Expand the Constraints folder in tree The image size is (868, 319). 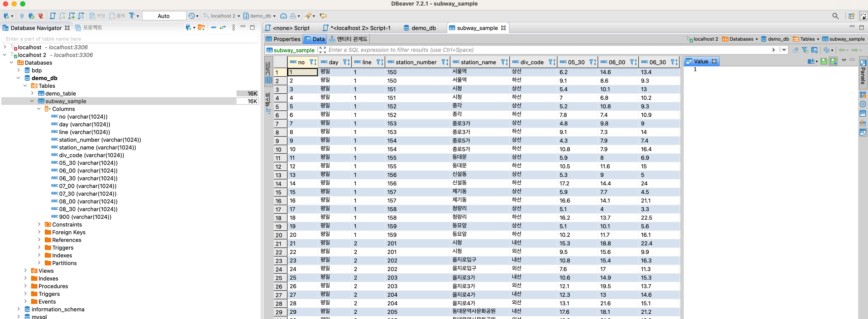click(39, 224)
